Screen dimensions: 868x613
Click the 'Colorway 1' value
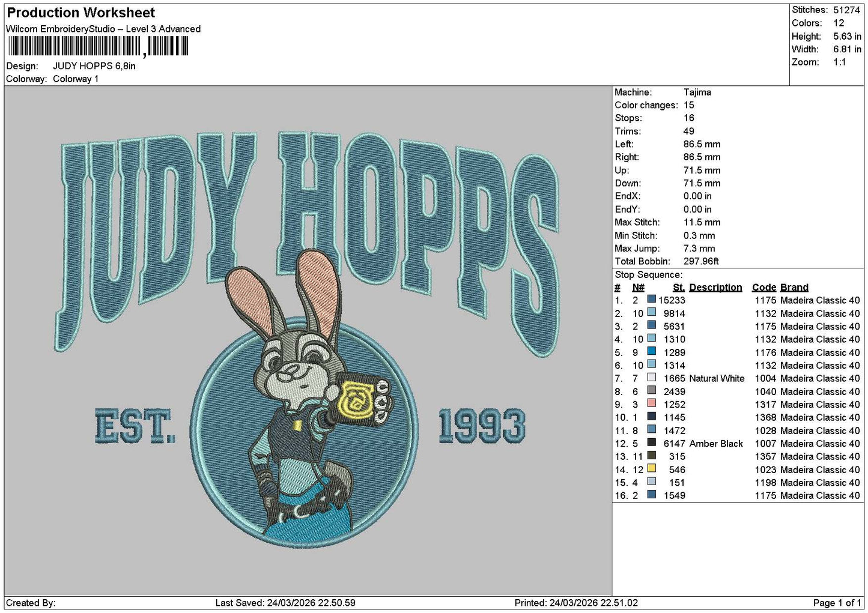coord(76,79)
